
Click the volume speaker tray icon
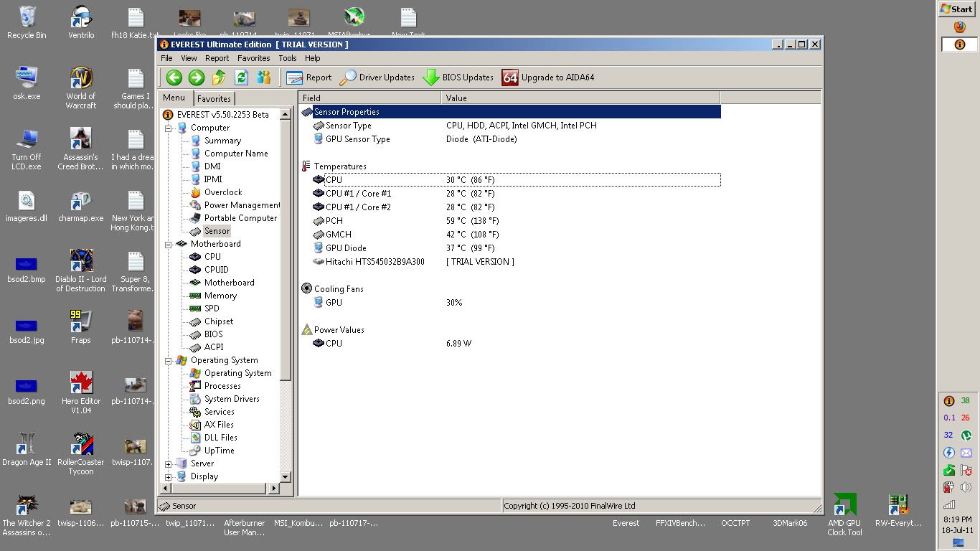click(x=966, y=487)
